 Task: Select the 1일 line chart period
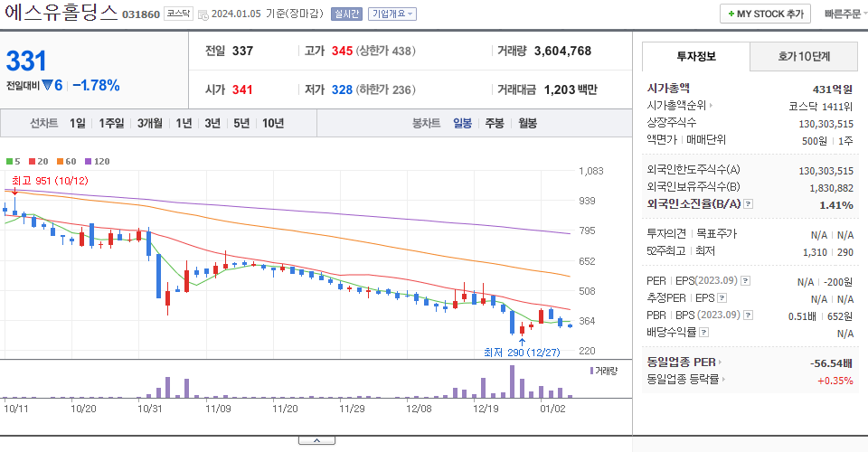click(x=78, y=123)
